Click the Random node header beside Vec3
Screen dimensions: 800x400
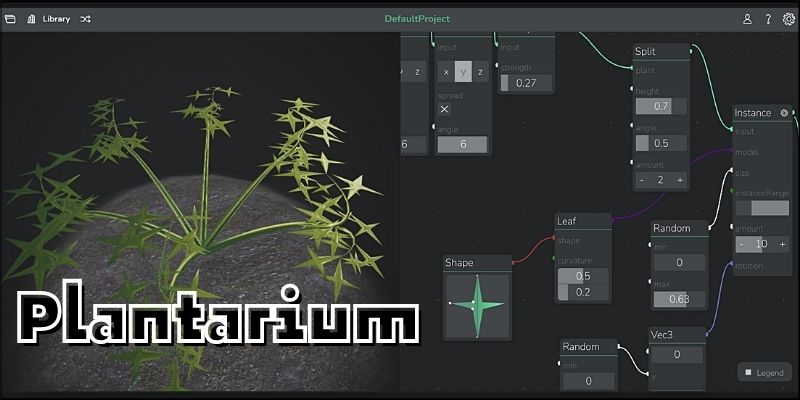click(x=588, y=346)
